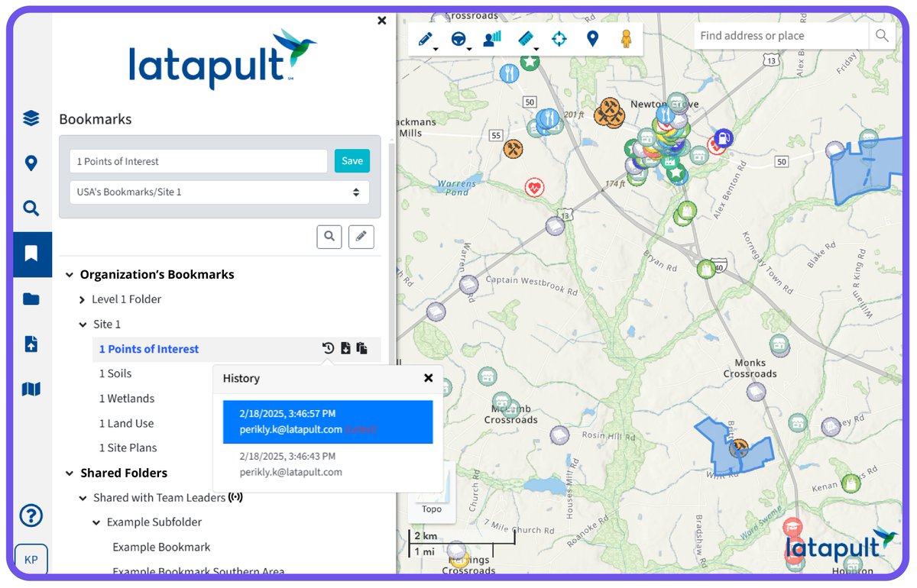Open the Help question mark icon
917x588 pixels.
click(x=31, y=515)
